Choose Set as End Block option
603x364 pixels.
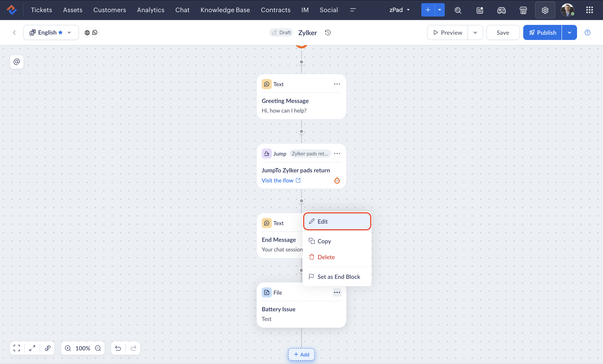338,277
